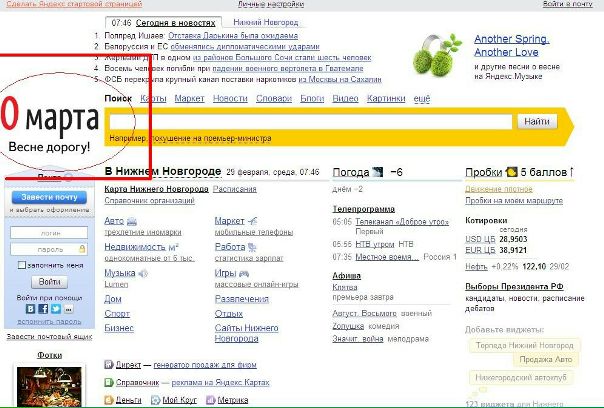Open Личные настройки link
Viewport: 604px width, 408px height.
271,4
